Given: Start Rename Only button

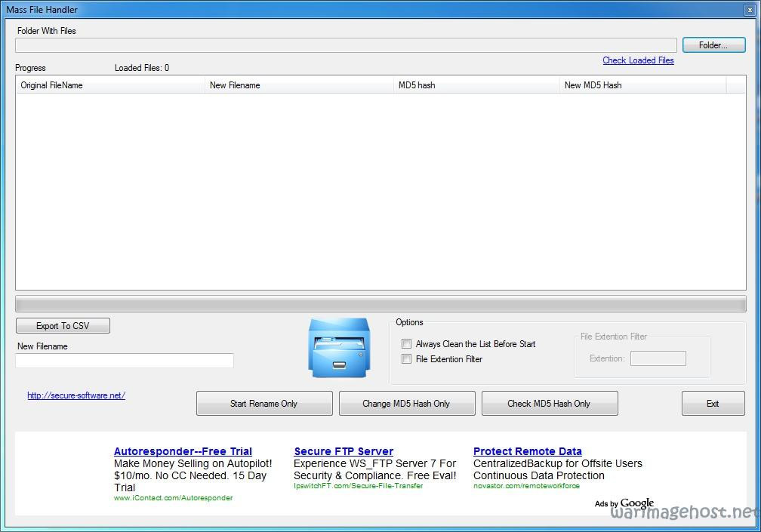Looking at the screenshot, I should click(264, 404).
